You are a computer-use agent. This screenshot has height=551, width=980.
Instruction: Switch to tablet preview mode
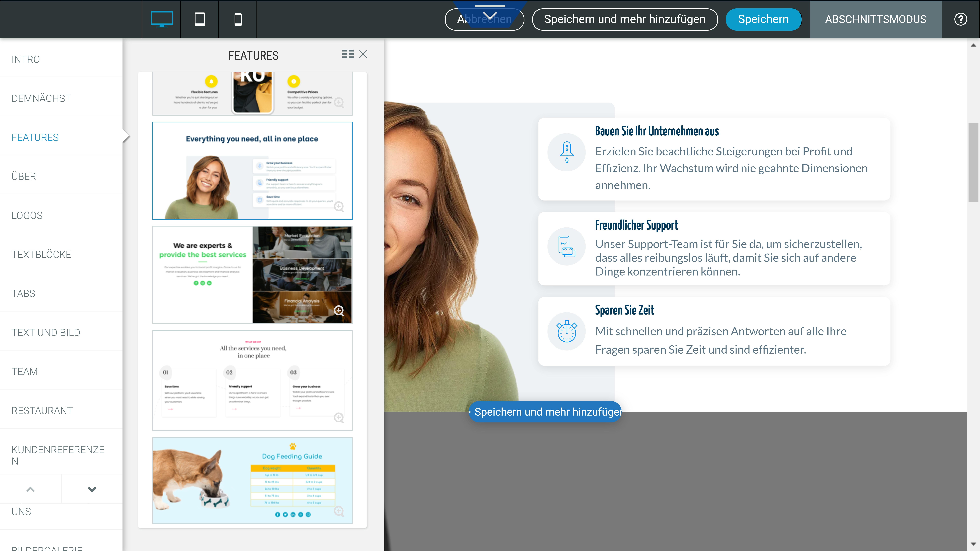tap(200, 19)
